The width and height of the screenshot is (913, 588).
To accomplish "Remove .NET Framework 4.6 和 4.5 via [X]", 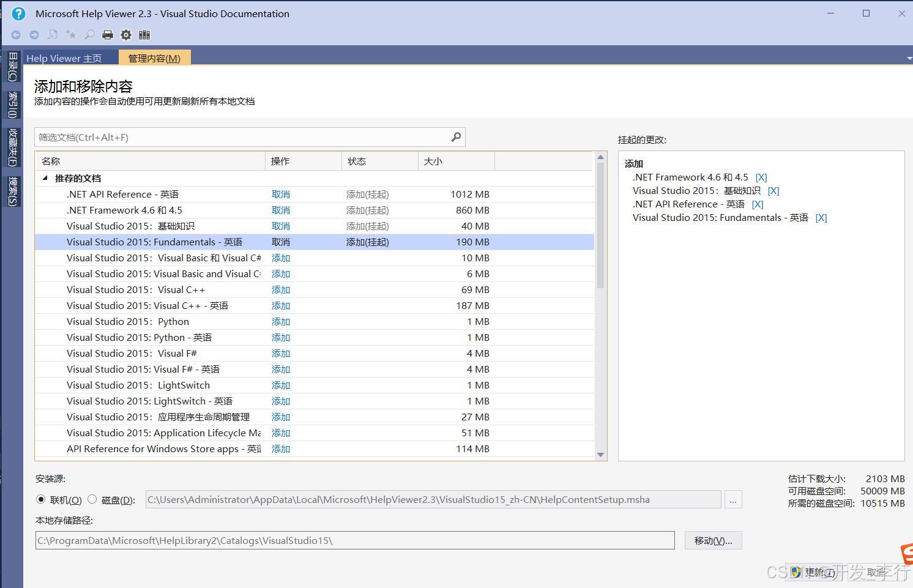I will pyautogui.click(x=761, y=177).
